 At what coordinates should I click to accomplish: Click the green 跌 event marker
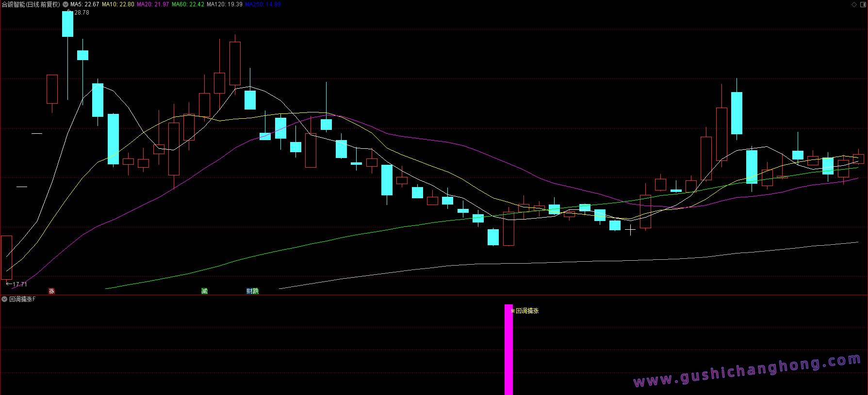click(256, 291)
